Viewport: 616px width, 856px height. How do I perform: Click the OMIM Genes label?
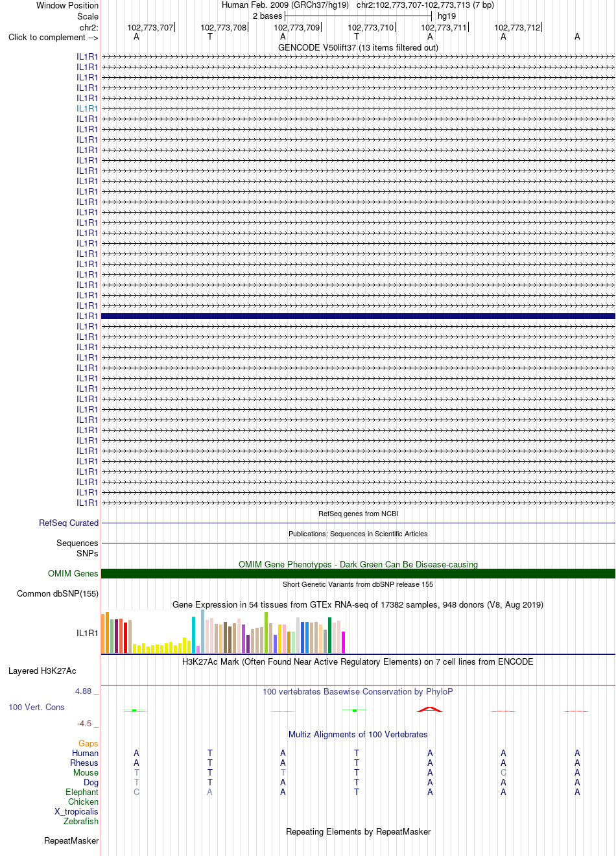click(x=73, y=573)
